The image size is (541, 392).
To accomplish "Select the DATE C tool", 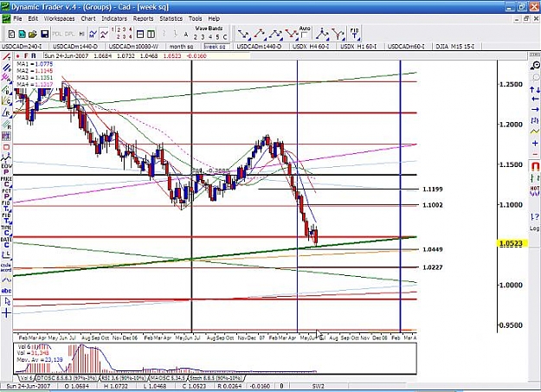I will coord(6,242).
